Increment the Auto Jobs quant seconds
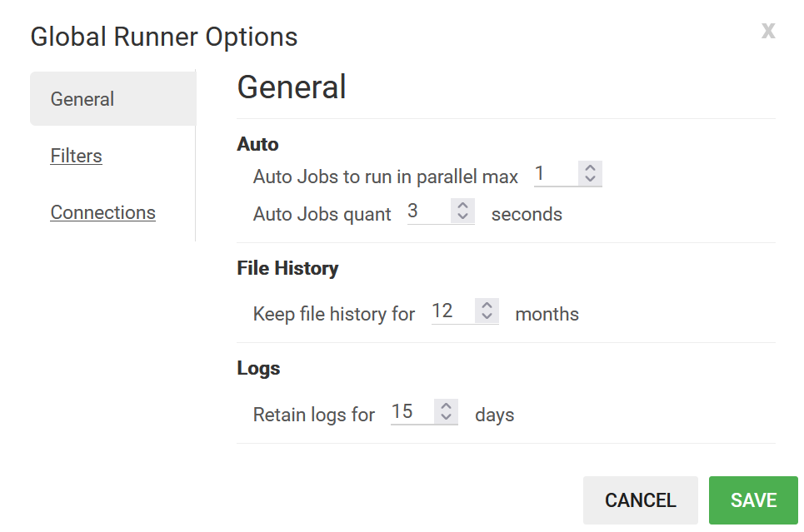Screen dimensions: 804x532 463,206
